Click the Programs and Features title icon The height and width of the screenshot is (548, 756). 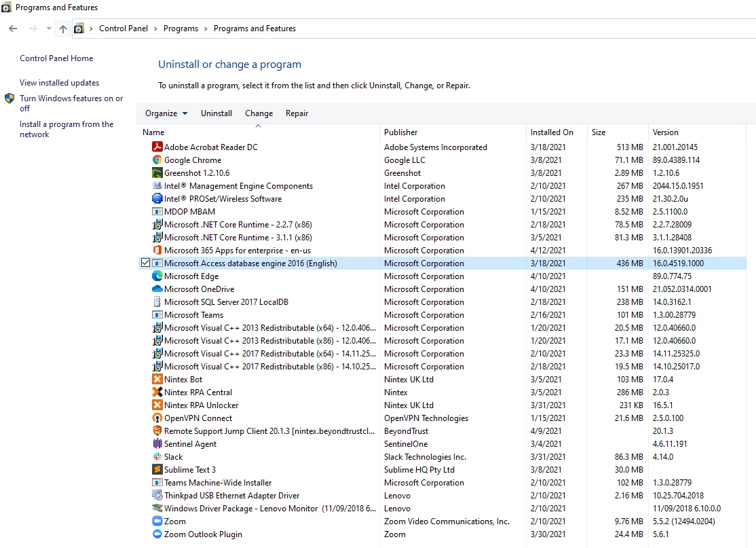pos(6,7)
